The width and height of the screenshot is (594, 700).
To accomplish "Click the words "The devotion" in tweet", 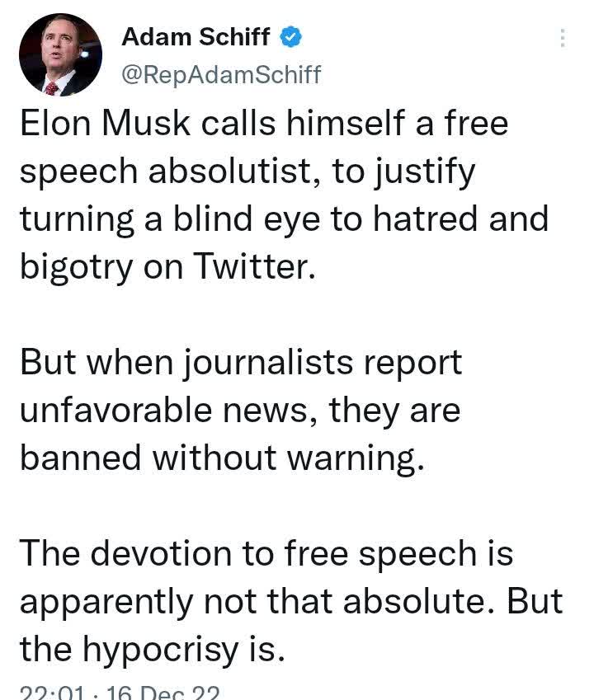I will pos(125,553).
